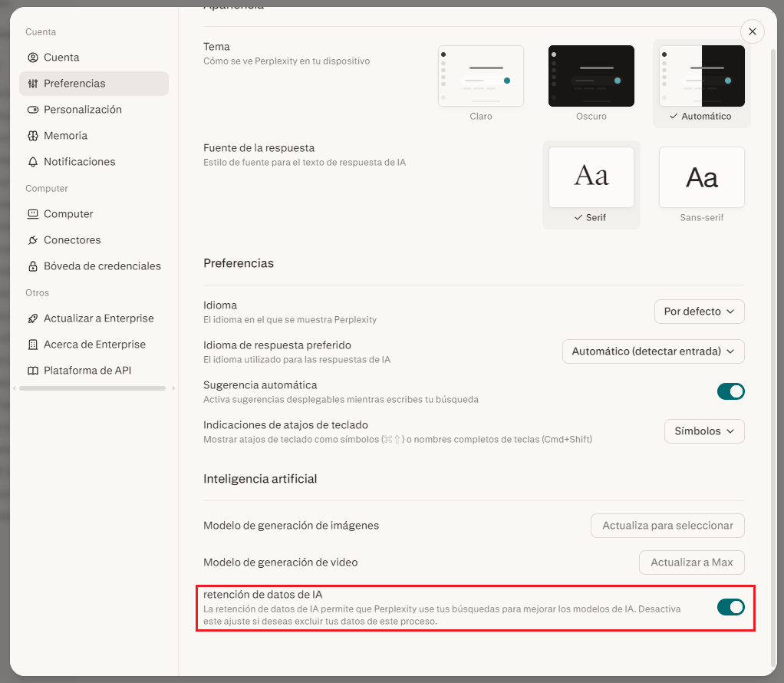The width and height of the screenshot is (784, 683).
Task: Click the Personalización toggle icon
Action: coord(33,110)
